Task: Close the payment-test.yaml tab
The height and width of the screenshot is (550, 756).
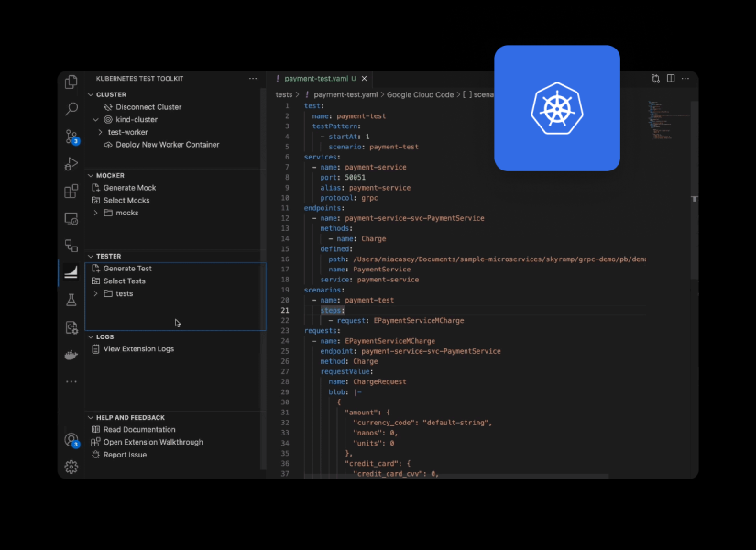Action: (364, 78)
